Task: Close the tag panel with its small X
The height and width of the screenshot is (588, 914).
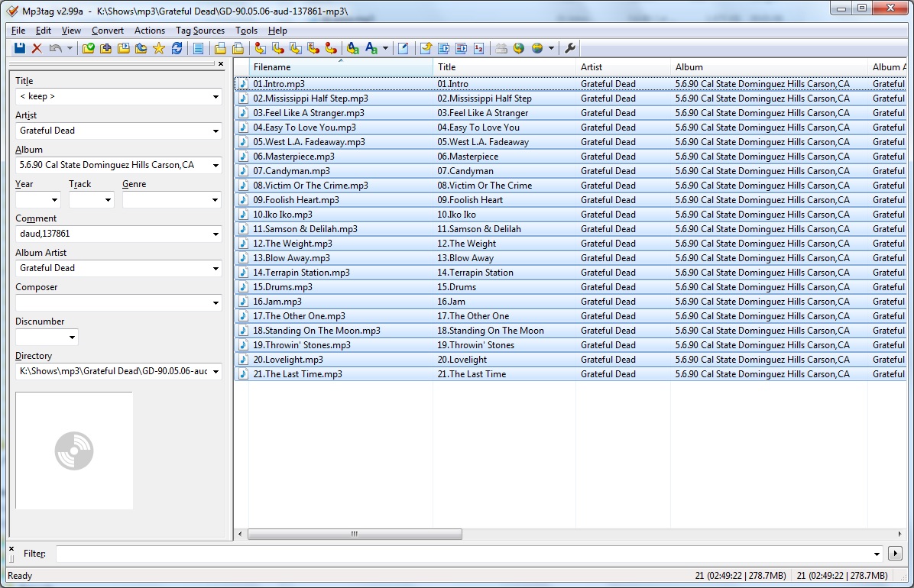Action: click(221, 63)
